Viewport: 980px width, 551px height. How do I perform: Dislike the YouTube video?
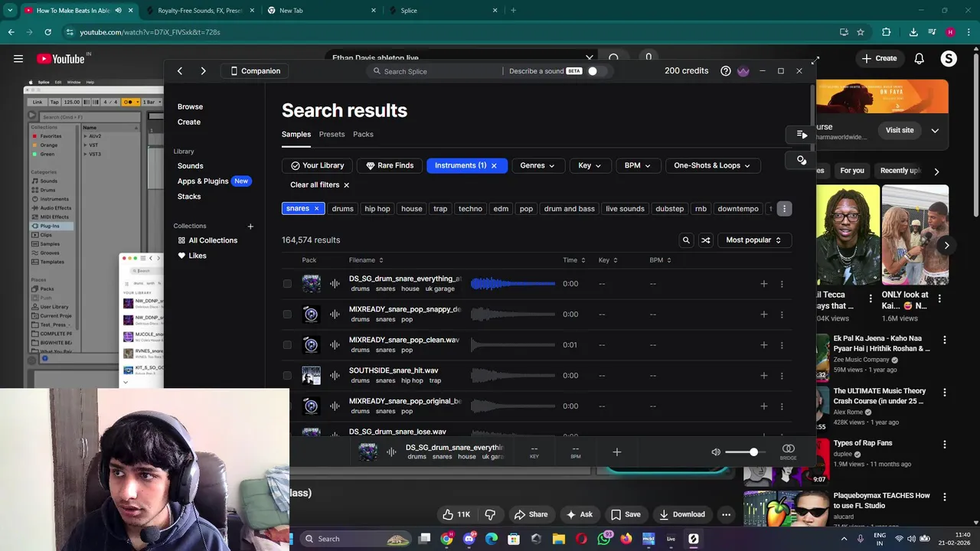[490, 514]
